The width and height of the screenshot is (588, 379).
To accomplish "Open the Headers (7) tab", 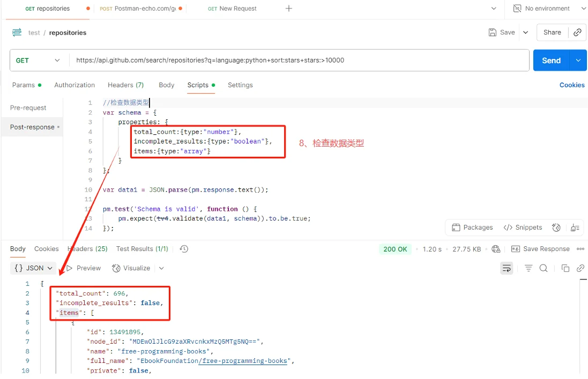I will click(125, 85).
